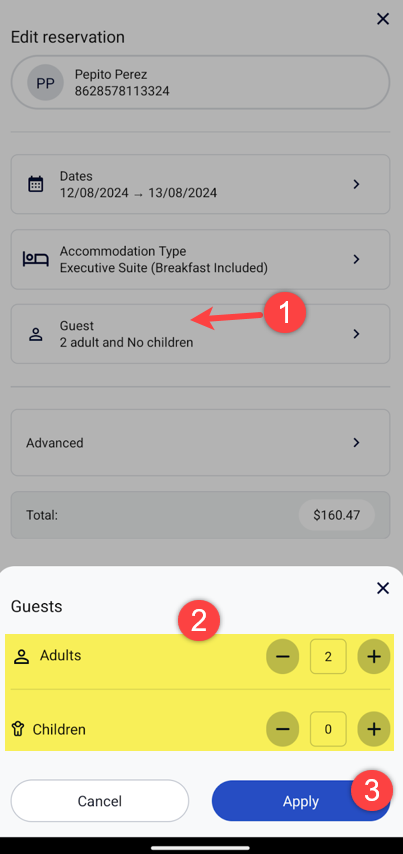Select the PP avatar of Pepito Perez
The image size is (403, 854).
point(46,83)
